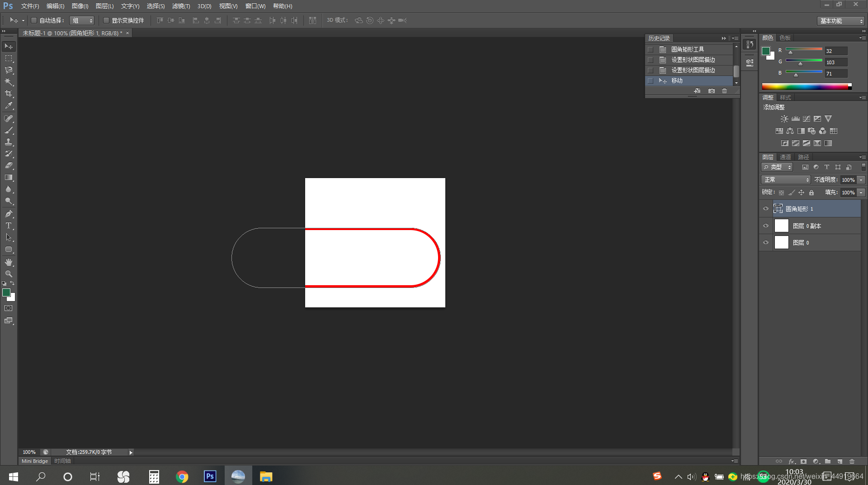Open the 时间轴 timeline tab

click(62, 461)
